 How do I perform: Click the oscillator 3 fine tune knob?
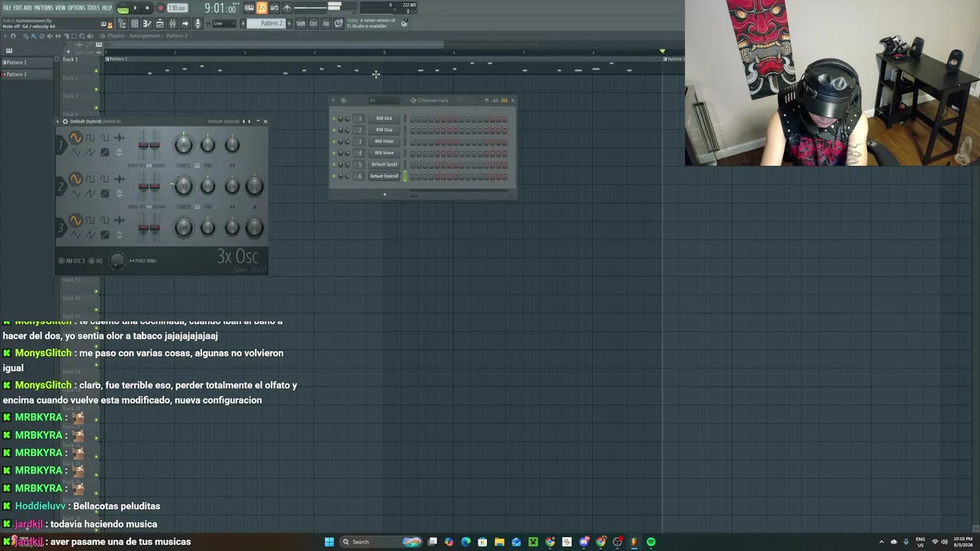pyautogui.click(x=207, y=227)
